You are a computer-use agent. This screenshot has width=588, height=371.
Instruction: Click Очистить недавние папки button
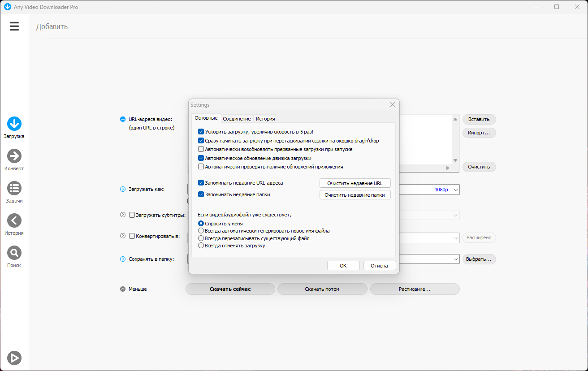(x=355, y=195)
